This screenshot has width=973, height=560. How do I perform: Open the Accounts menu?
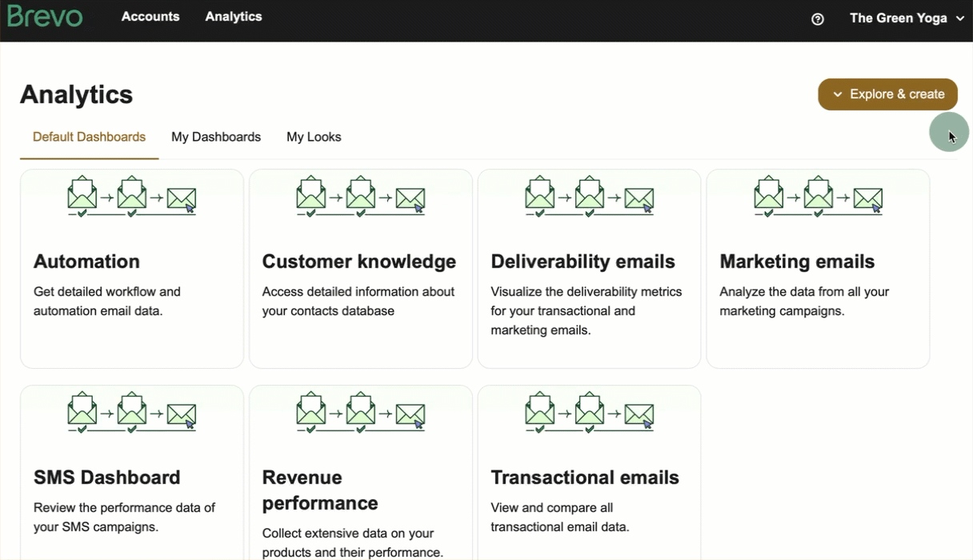(150, 16)
